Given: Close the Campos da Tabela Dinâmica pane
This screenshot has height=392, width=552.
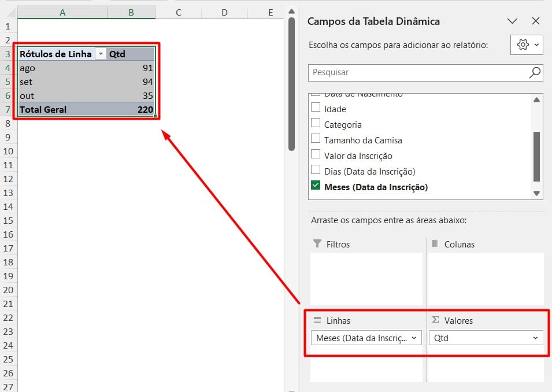Looking at the screenshot, I should pyautogui.click(x=535, y=21).
